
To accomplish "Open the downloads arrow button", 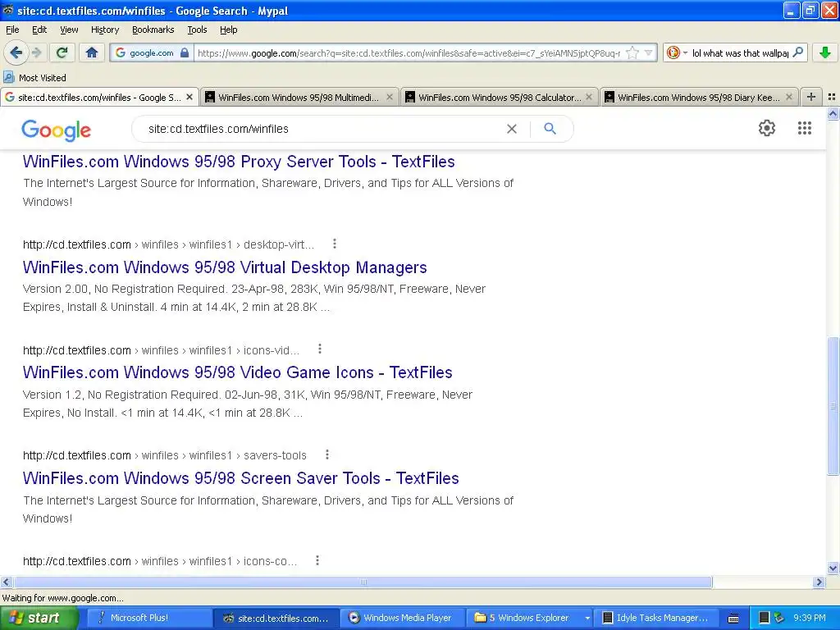I will pyautogui.click(x=825, y=52).
